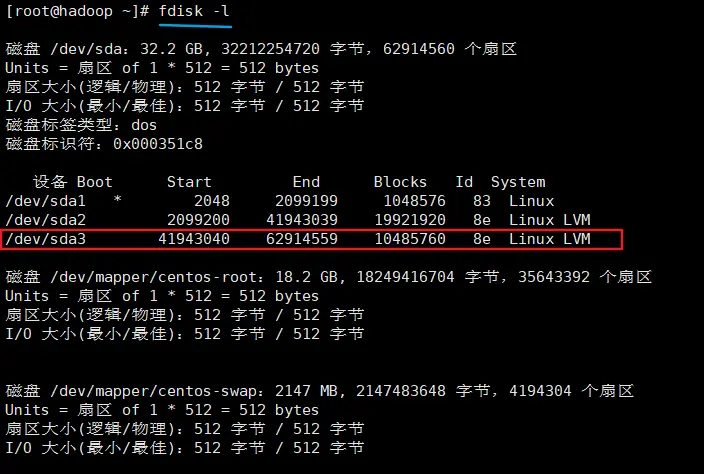Select the disk identifier "0x000351c8"
Viewport: 704px width, 474px height.
(x=158, y=144)
